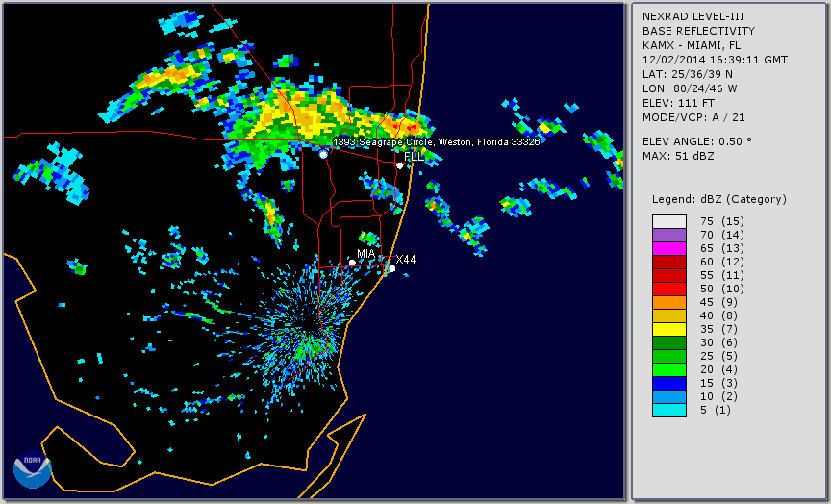
Task: Select the 70 dBZ purple legend swatch
Action: click(668, 235)
